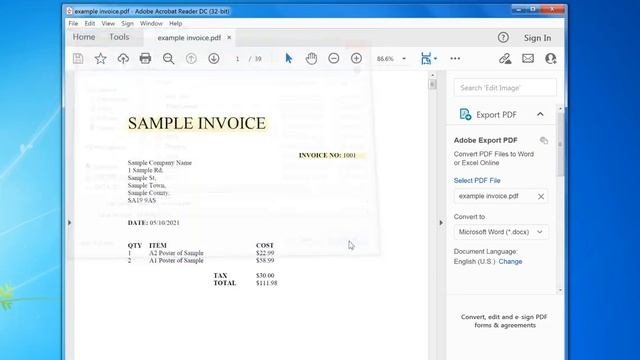Screen dimensions: 640x360
Task: Click the Select PDF File link
Action: [477, 180]
